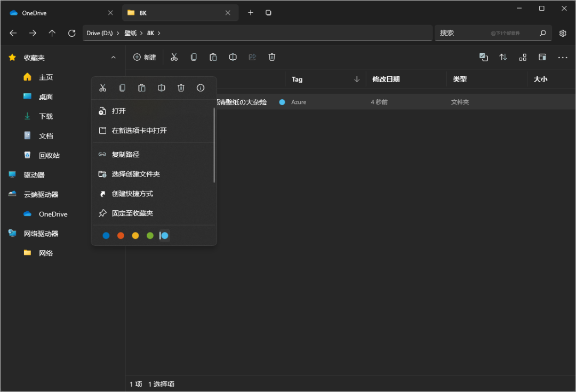This screenshot has width=576, height=392.
Task: Click the 新建 new item button
Action: click(145, 57)
